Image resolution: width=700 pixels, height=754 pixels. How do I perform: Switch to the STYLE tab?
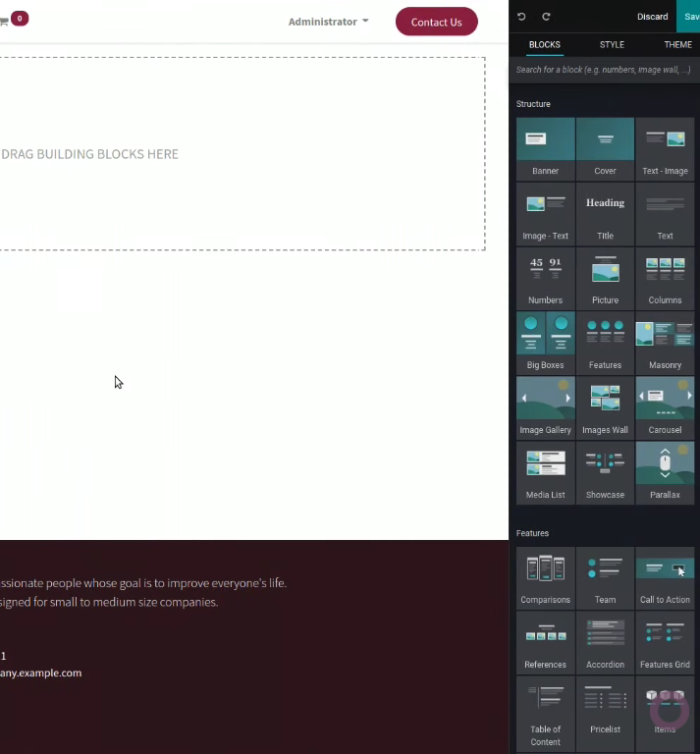(612, 45)
